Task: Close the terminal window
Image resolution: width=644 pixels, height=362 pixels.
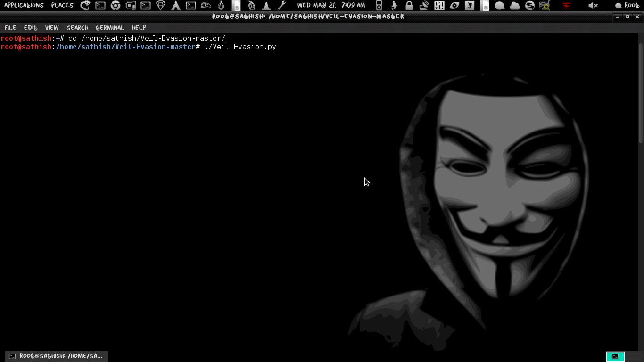Action: (637, 16)
